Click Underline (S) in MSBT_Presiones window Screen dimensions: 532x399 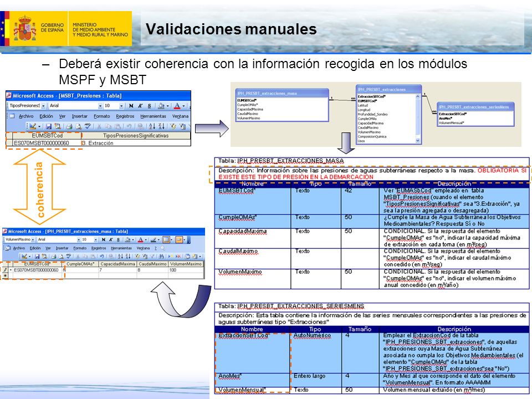click(149, 106)
